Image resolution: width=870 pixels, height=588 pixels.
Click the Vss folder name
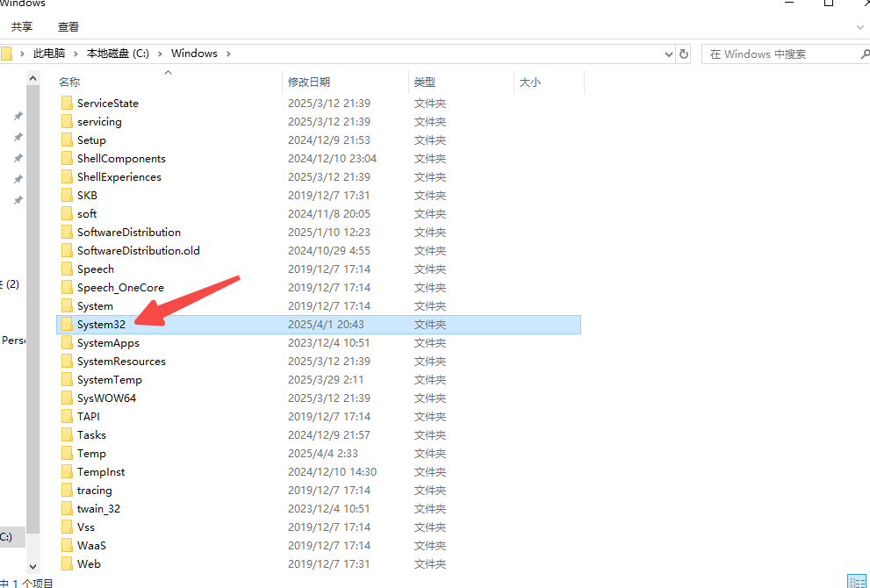[x=86, y=527]
